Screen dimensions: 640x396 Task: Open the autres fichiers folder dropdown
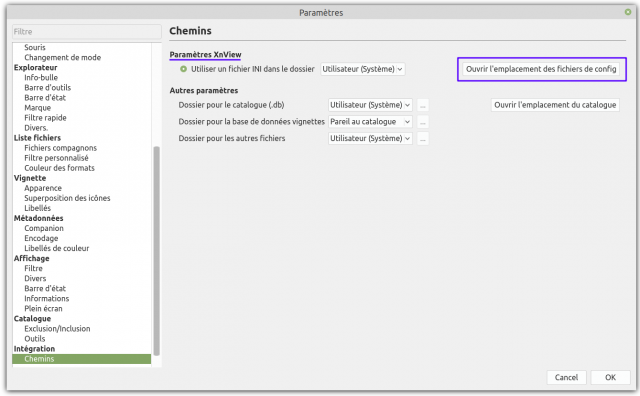(x=370, y=138)
